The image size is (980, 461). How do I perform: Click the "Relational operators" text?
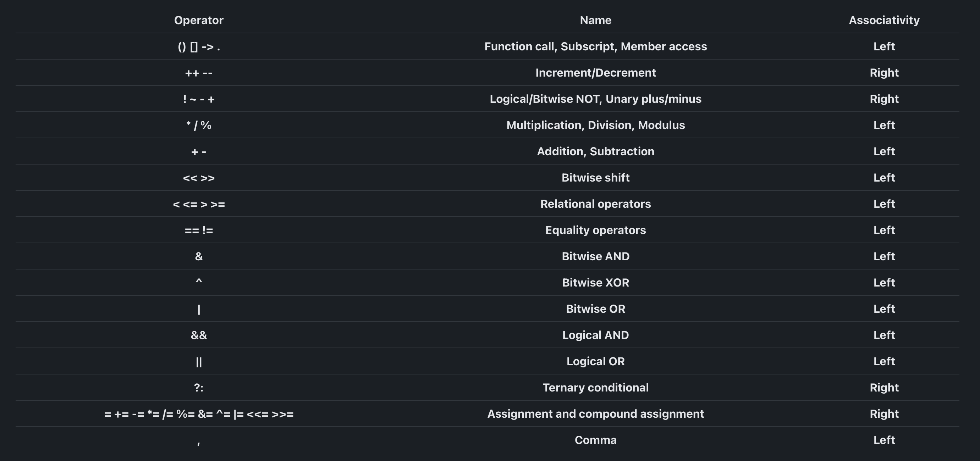click(x=595, y=204)
